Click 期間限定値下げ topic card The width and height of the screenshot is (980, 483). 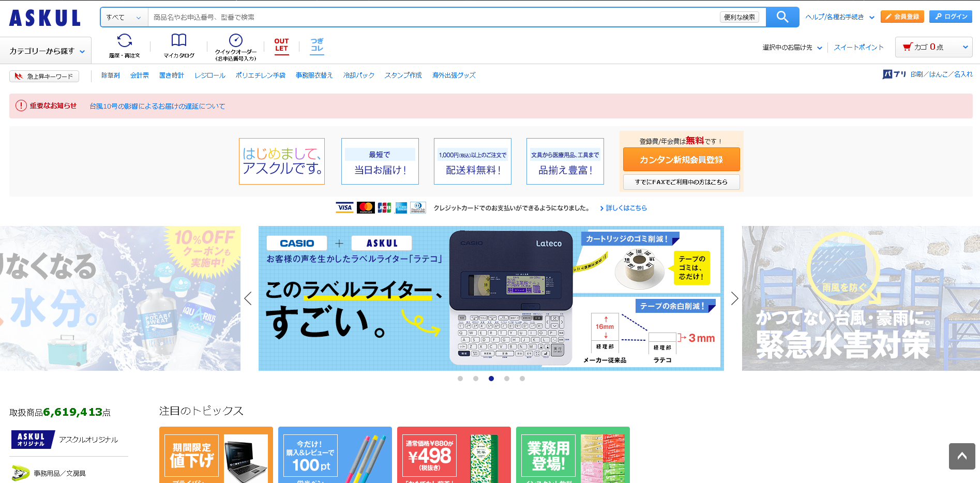[x=216, y=455]
